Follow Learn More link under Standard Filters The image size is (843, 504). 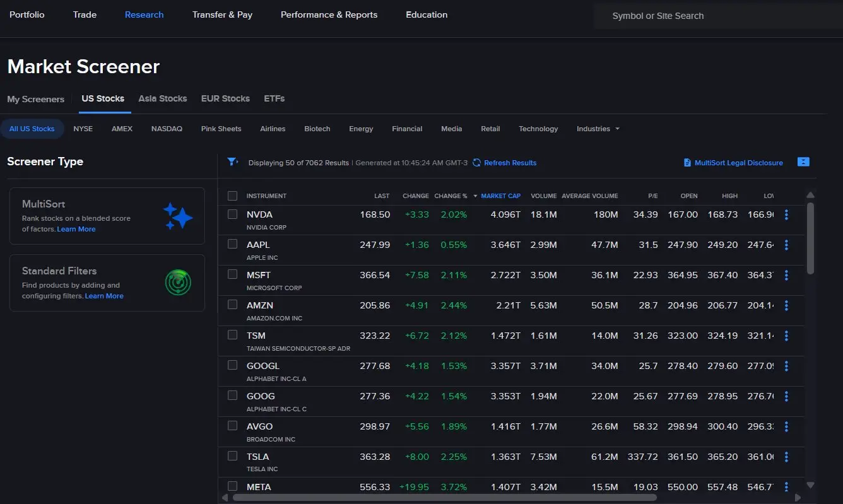104,296
